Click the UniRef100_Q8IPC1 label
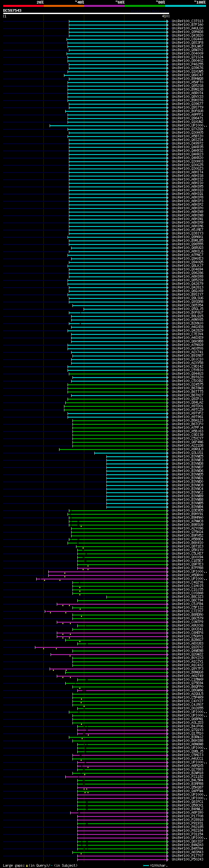The image size is (209, 868). tap(187, 802)
